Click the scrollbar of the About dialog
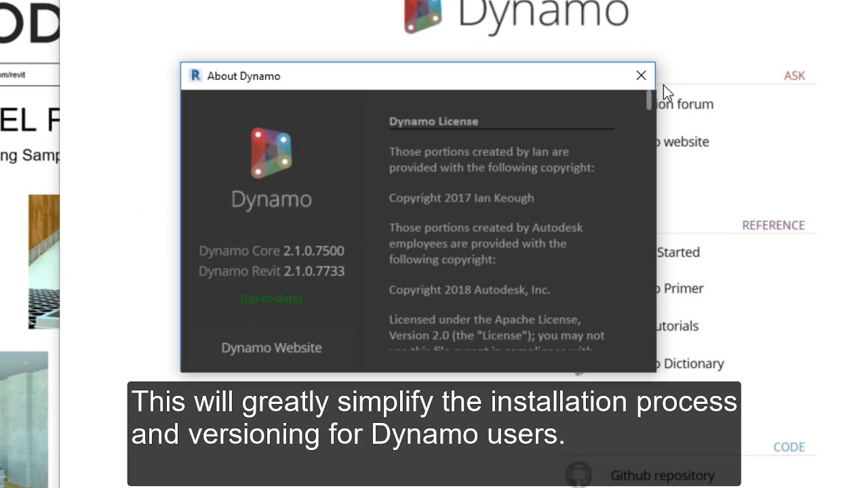 [x=648, y=100]
